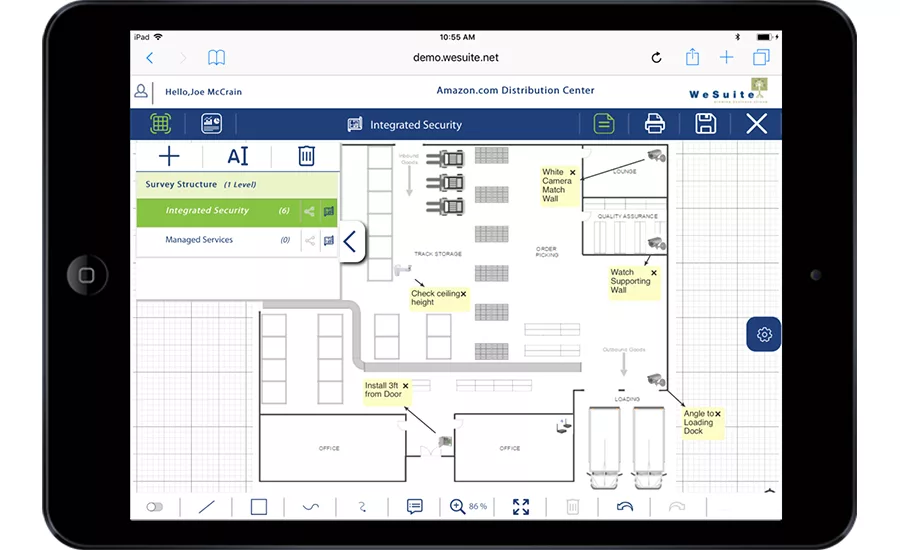This screenshot has width=900, height=550.
Task: Go back with Safari back arrow
Action: point(150,58)
